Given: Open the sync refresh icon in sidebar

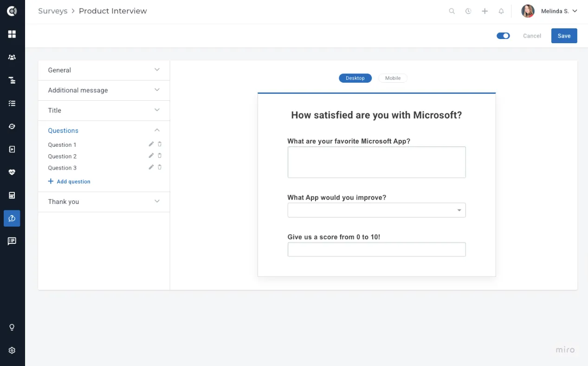Looking at the screenshot, I should coord(12,126).
